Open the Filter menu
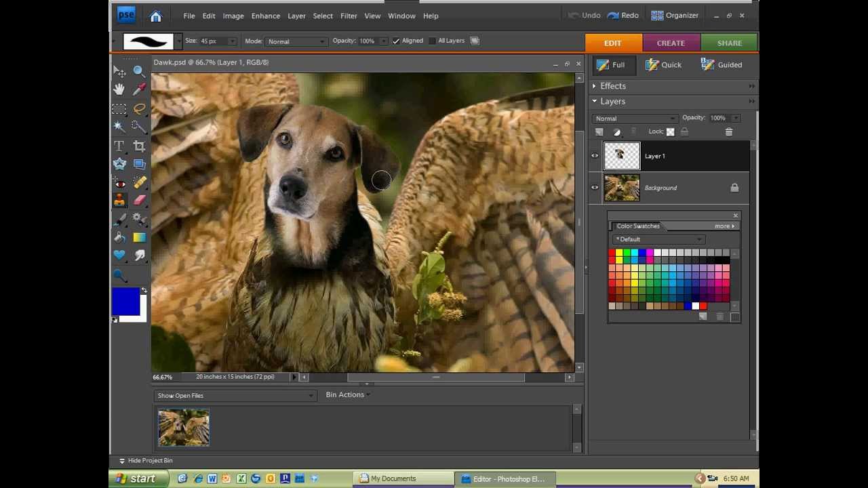 point(349,16)
